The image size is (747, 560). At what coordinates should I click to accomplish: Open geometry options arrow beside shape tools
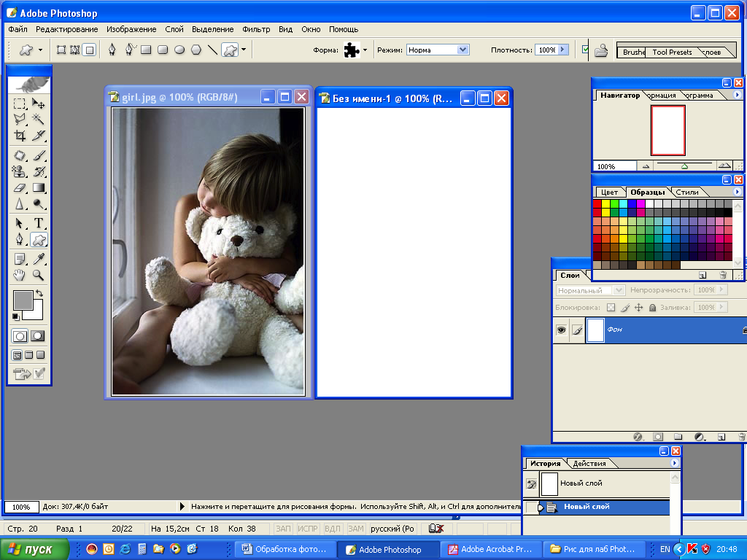coord(244,50)
